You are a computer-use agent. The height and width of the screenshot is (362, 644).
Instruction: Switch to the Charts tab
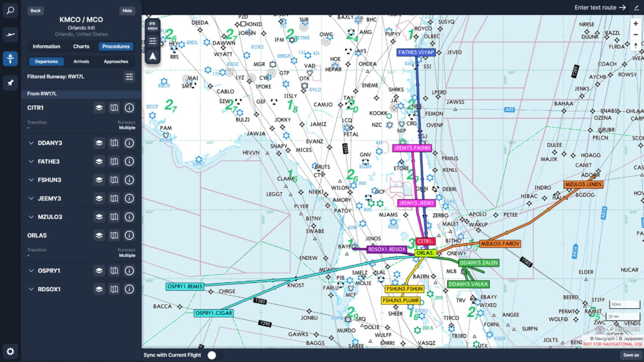tap(81, 46)
